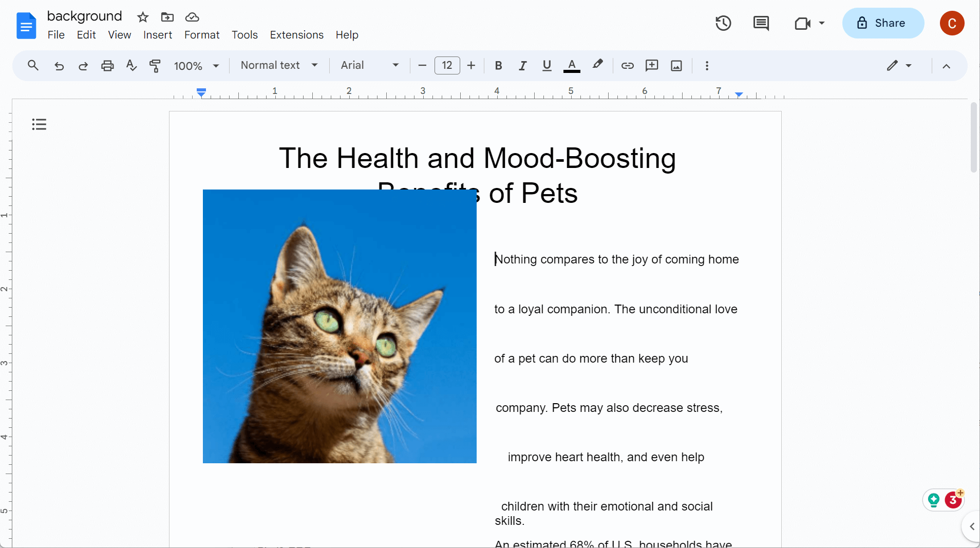This screenshot has height=548, width=980.
Task: Open the text color picker
Action: pos(572,66)
